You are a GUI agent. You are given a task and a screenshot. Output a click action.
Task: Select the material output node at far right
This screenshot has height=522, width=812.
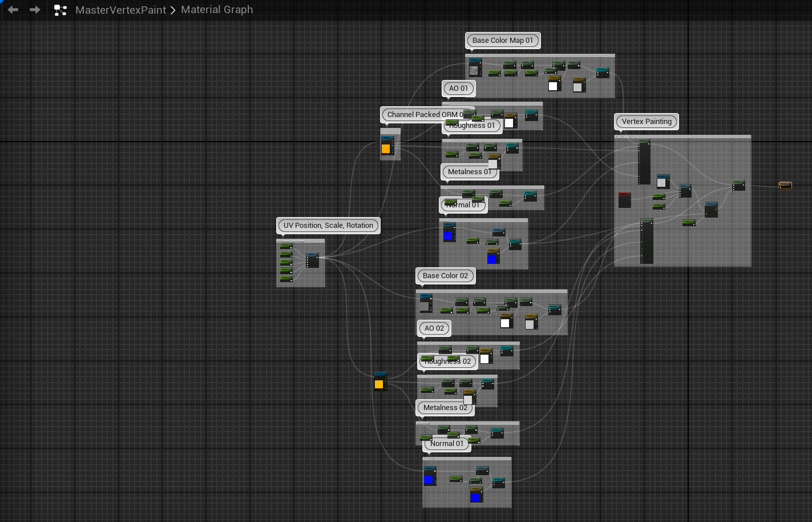(x=785, y=185)
